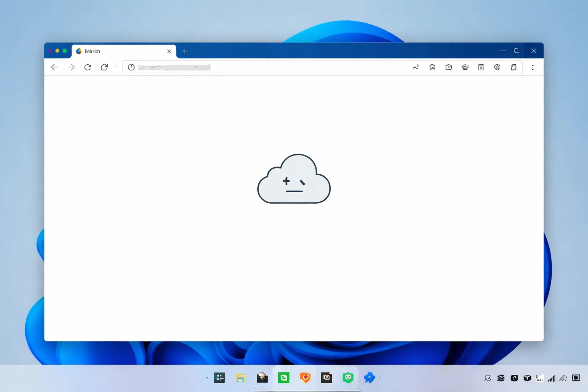Click the squiggly arrow toolbar icon
Viewport: 588px width, 392px height.
click(416, 67)
